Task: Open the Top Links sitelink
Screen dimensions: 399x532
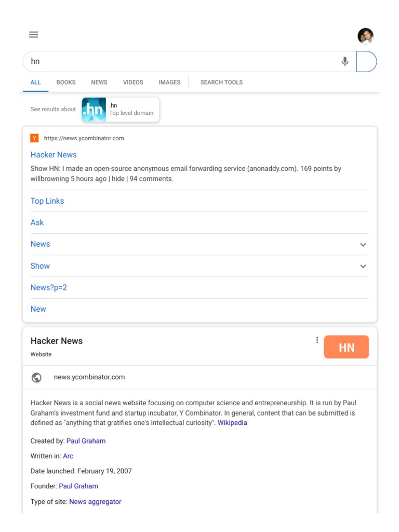Action: (x=47, y=201)
